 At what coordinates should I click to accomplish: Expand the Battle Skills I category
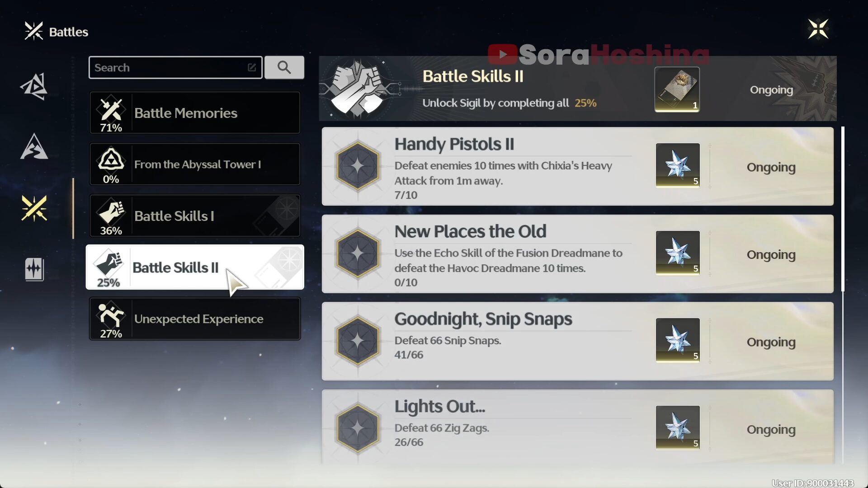click(x=195, y=216)
